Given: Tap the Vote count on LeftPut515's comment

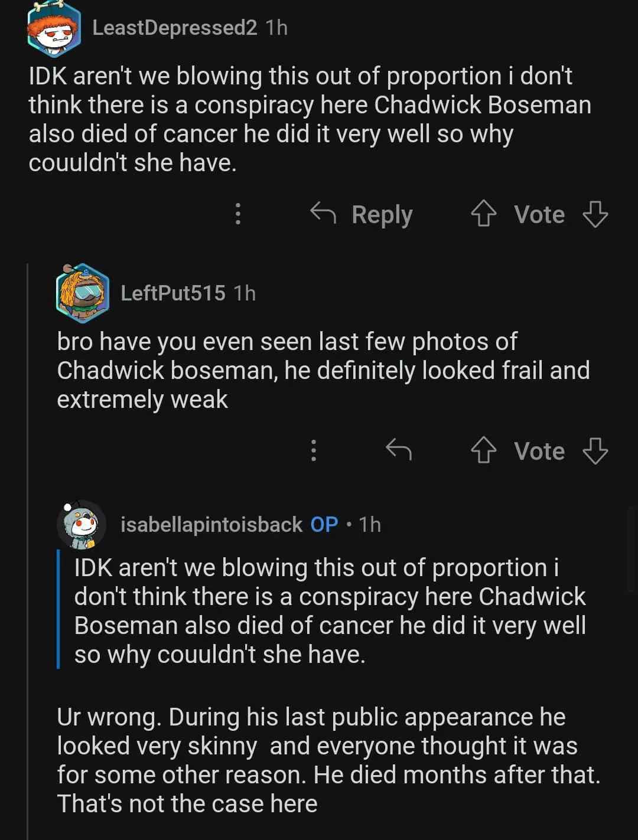Looking at the screenshot, I should 539,451.
